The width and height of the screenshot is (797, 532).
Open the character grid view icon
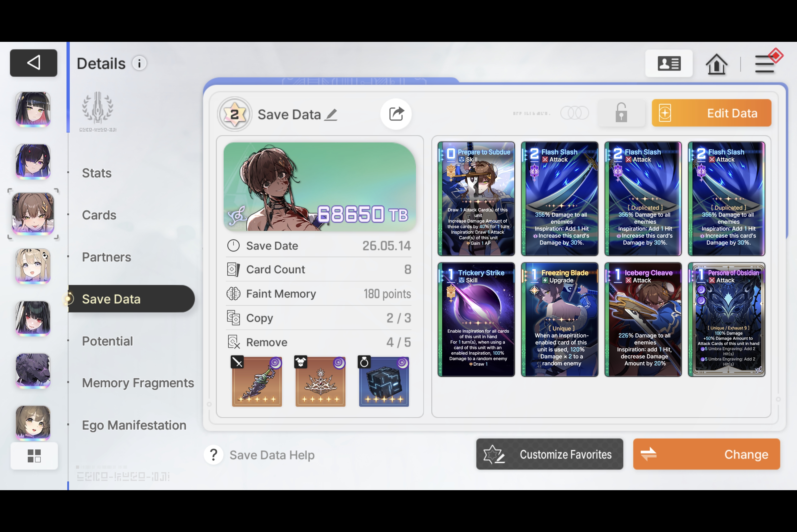click(34, 456)
